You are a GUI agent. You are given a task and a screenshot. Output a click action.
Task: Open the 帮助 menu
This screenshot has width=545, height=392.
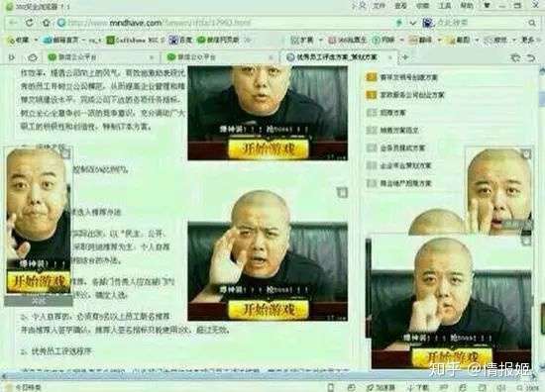click(467, 6)
